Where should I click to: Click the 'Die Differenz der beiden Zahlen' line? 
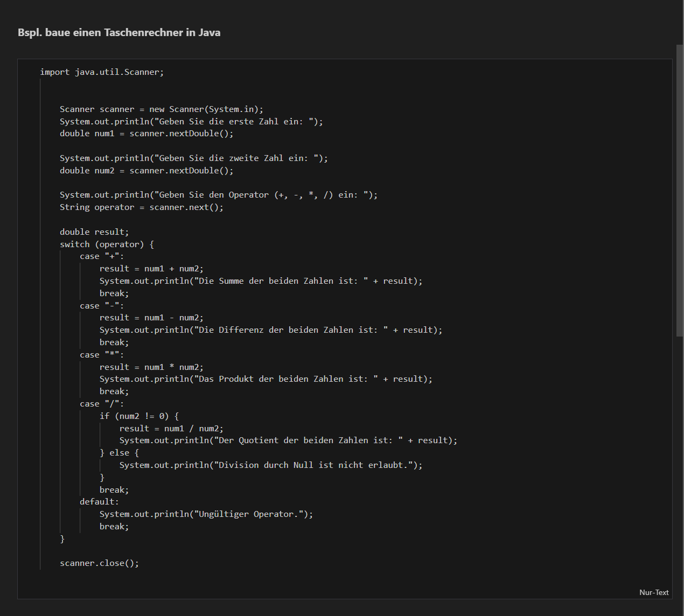(271, 330)
